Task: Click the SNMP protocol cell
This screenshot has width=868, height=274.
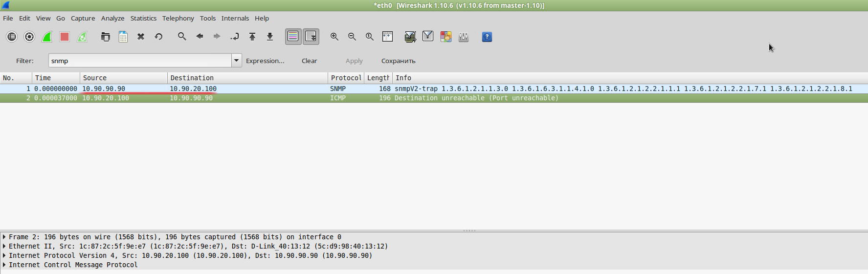Action: click(x=338, y=89)
